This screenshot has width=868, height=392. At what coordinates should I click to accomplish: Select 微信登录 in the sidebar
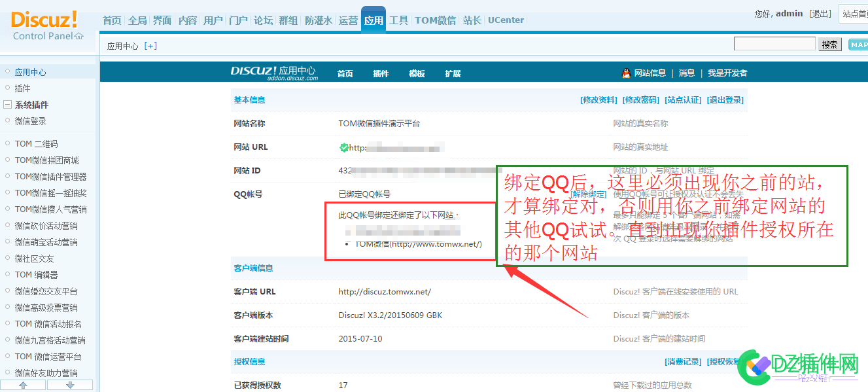31,121
